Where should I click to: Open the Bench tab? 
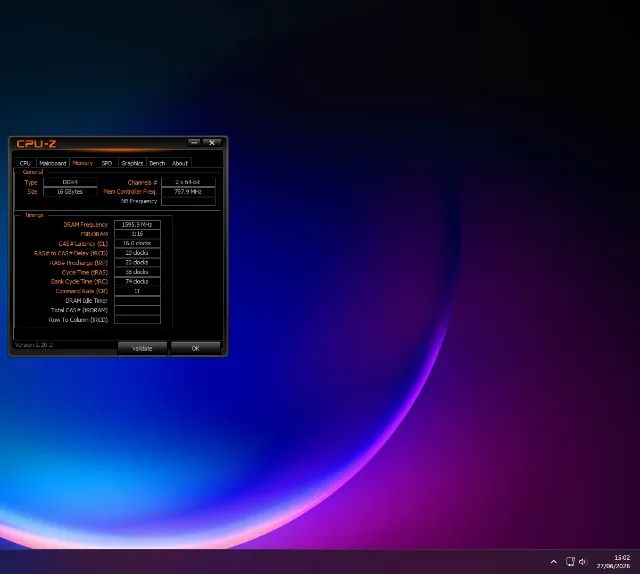[157, 163]
